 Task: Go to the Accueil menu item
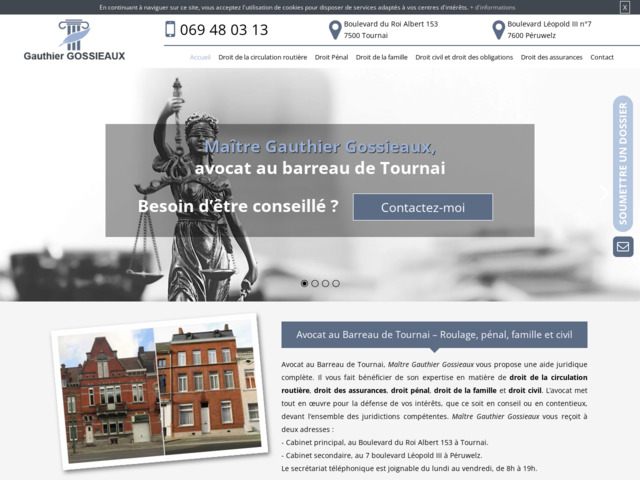tap(200, 58)
